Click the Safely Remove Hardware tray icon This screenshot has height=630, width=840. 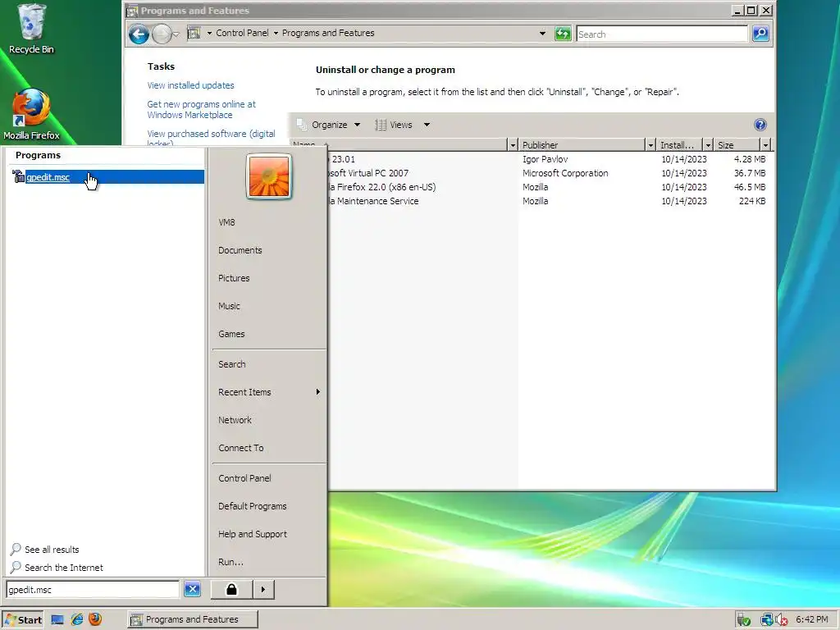coord(743,620)
